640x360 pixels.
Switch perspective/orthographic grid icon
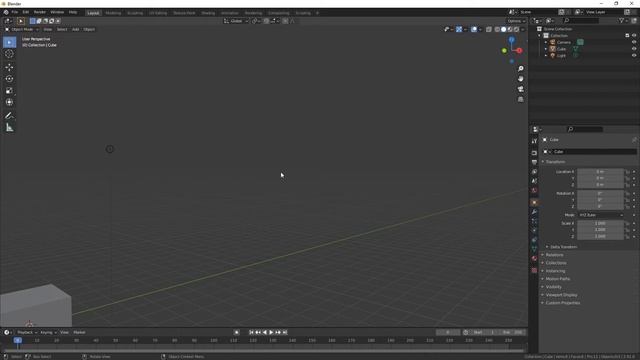click(520, 99)
